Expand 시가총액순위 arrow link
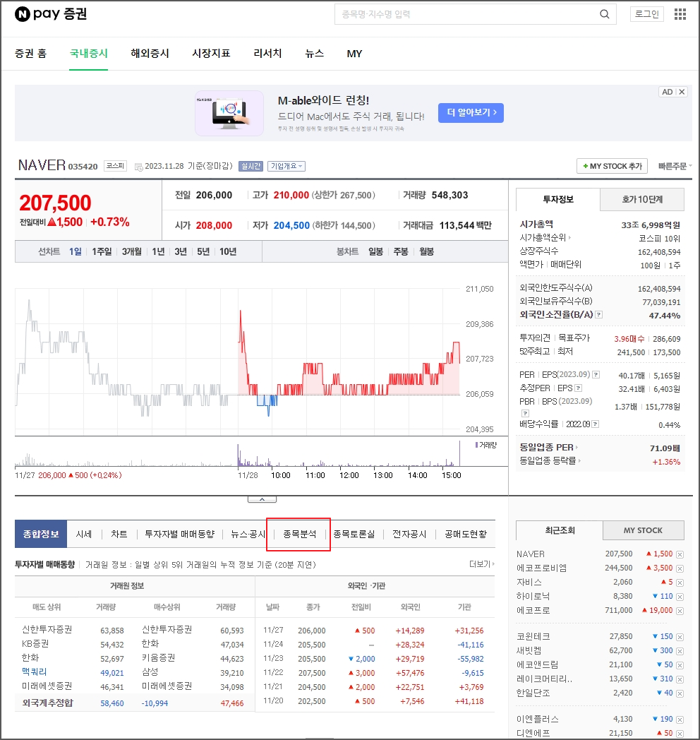This screenshot has height=740, width=700. pyautogui.click(x=545, y=238)
